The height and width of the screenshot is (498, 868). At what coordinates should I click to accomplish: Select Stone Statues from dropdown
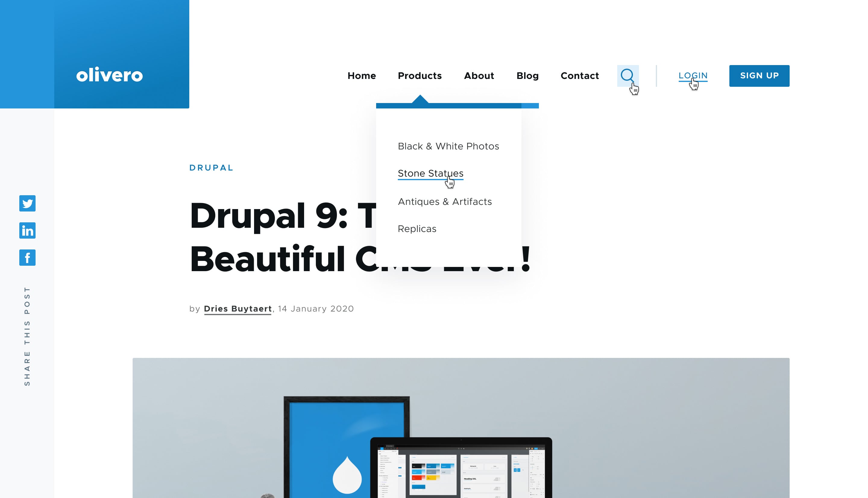tap(430, 173)
